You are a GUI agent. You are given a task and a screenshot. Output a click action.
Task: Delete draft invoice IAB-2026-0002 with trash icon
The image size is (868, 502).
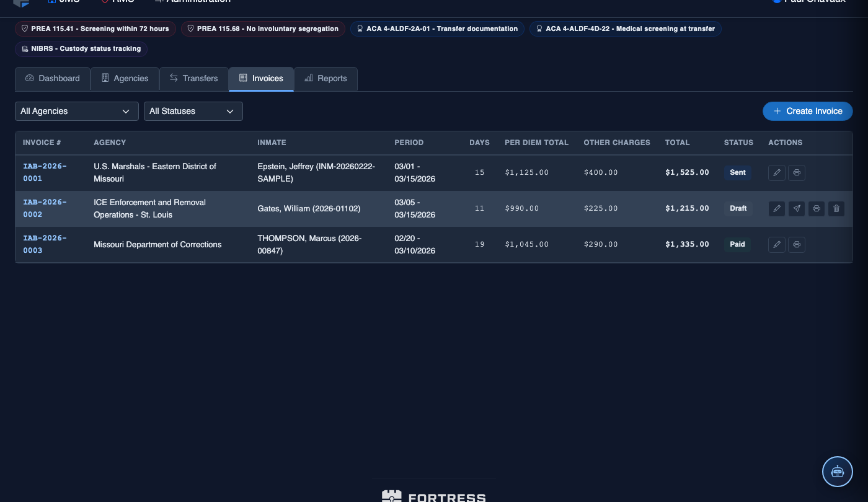(x=836, y=209)
